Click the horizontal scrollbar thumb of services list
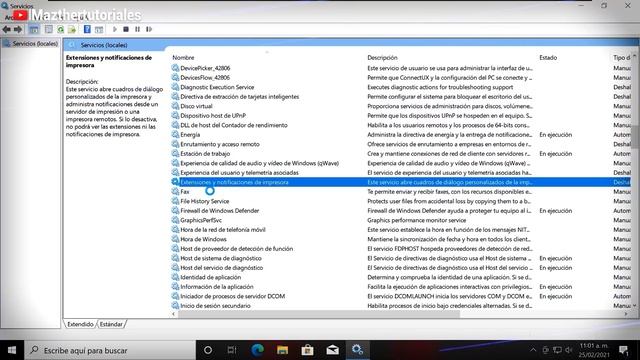 [319, 314]
